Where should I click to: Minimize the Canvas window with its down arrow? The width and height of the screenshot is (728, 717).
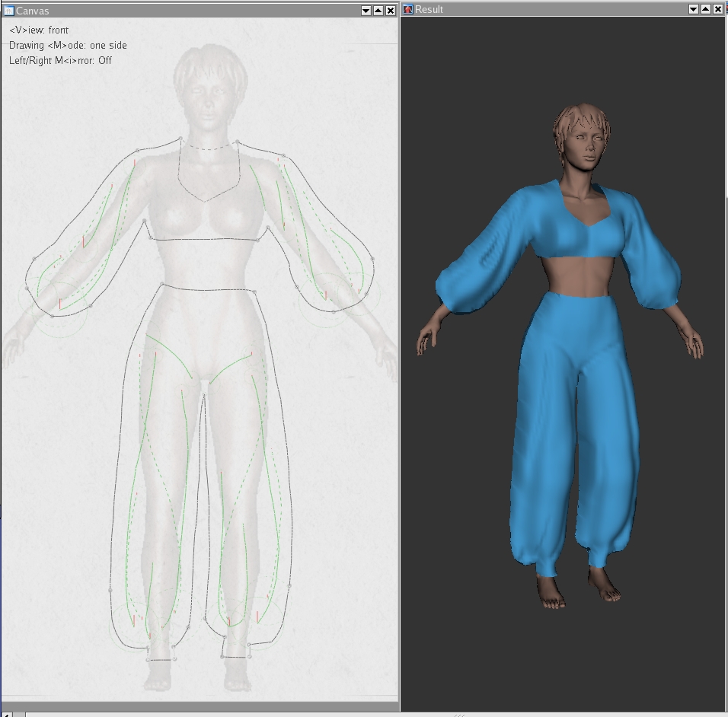366,11
